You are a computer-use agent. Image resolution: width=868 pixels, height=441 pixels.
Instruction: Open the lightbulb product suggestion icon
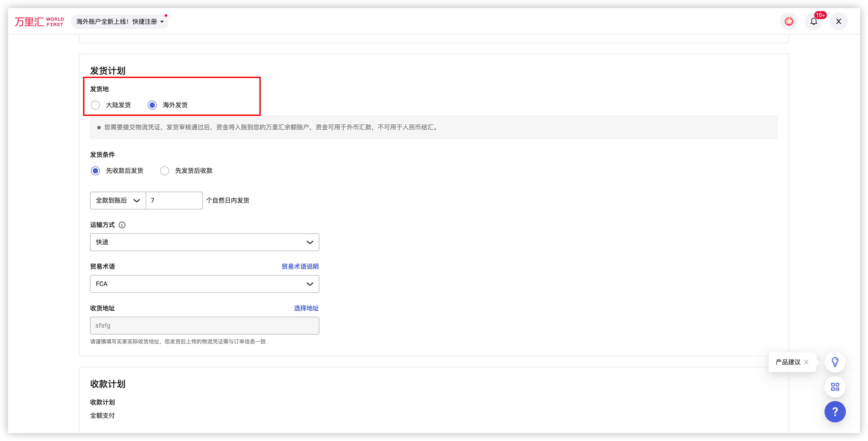tap(835, 362)
